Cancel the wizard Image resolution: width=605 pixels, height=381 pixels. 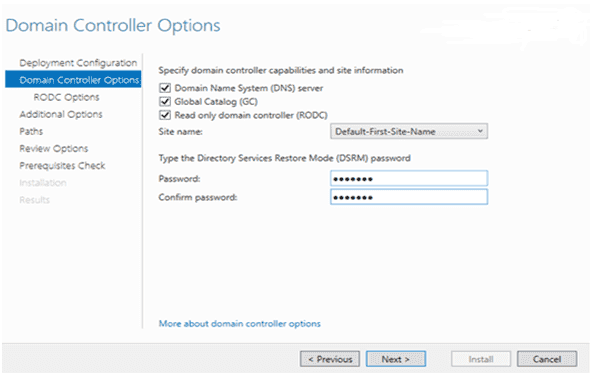[x=547, y=359]
